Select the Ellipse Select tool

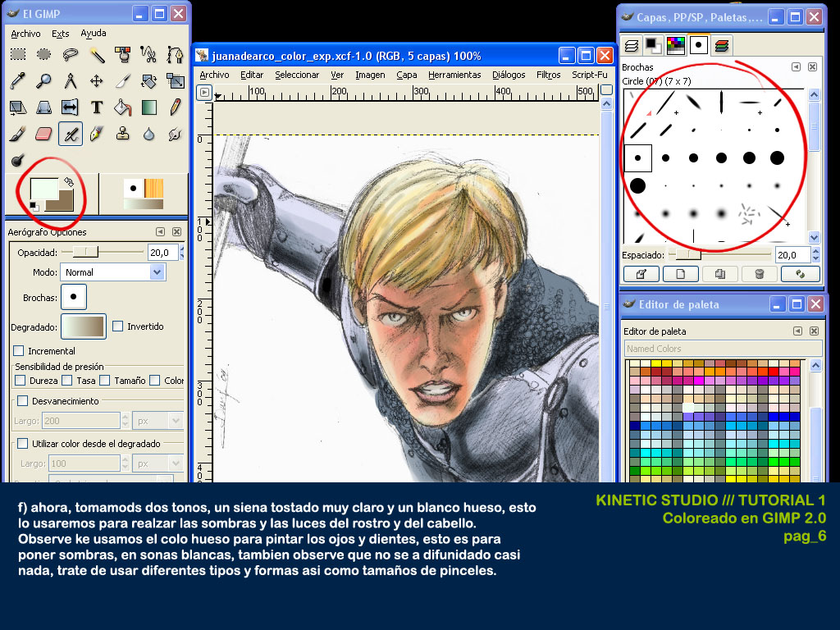click(x=44, y=54)
